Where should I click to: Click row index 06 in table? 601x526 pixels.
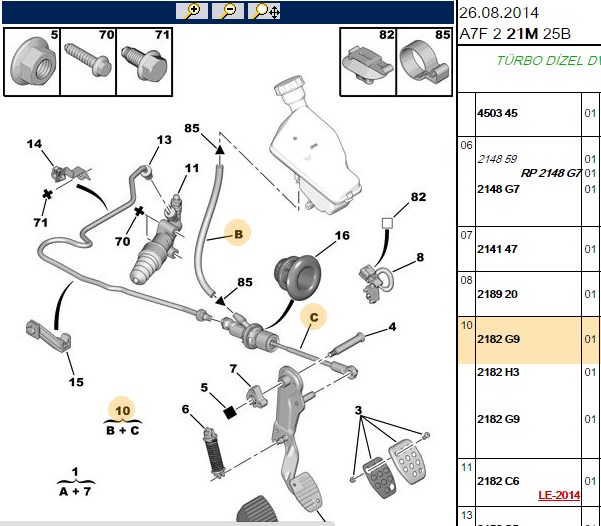[466, 145]
